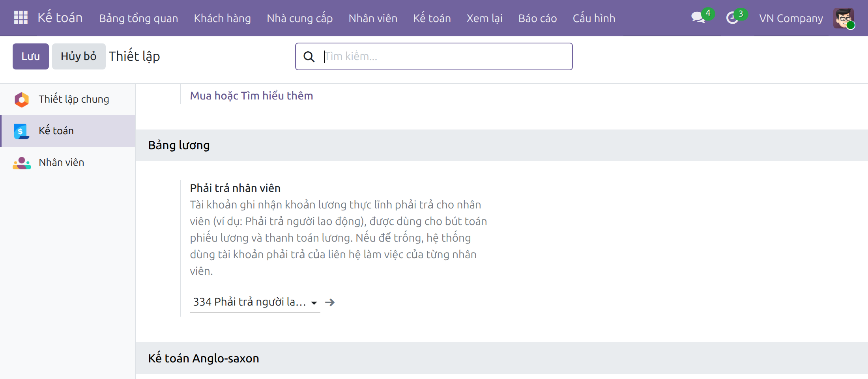The width and height of the screenshot is (868, 379).
Task: Open the Báo cáo menu
Action: (x=537, y=18)
